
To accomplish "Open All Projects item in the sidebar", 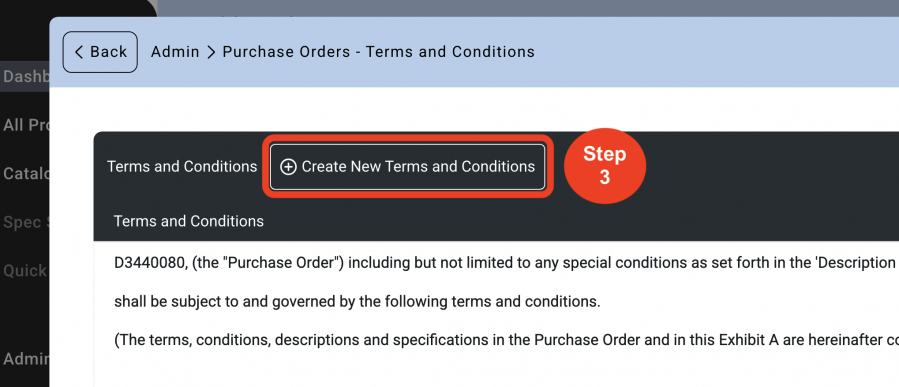I will pyautogui.click(x=25, y=125).
